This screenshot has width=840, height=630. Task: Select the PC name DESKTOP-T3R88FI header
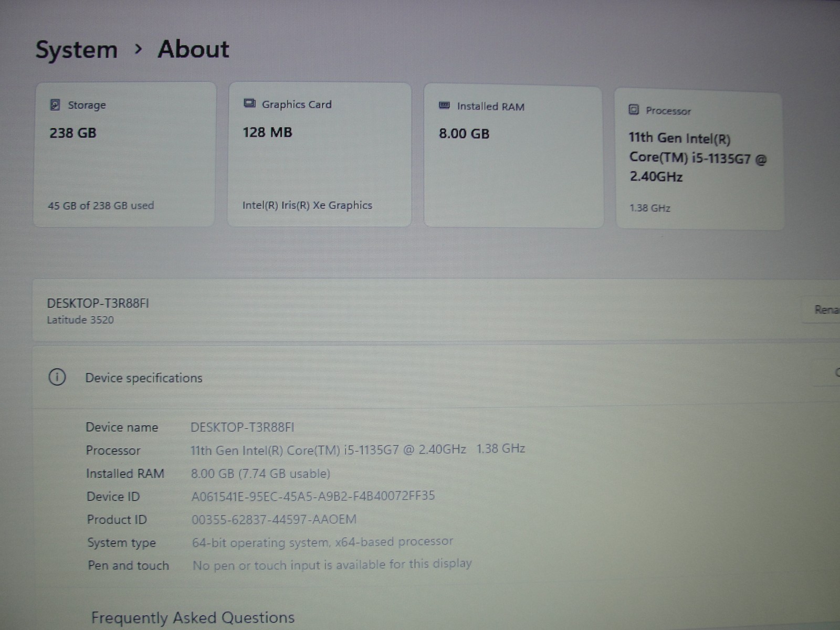click(x=98, y=303)
